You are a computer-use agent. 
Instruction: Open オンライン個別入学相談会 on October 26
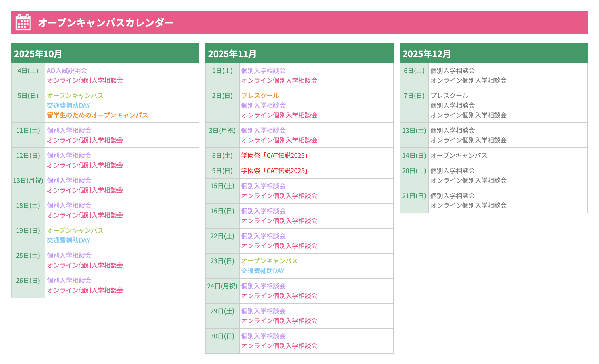[85, 290]
